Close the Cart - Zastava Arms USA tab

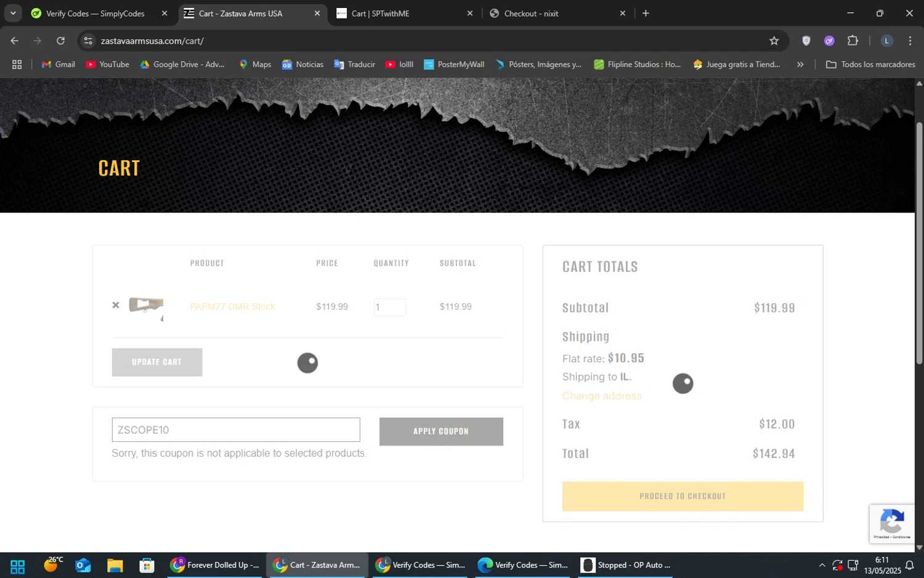click(x=317, y=14)
